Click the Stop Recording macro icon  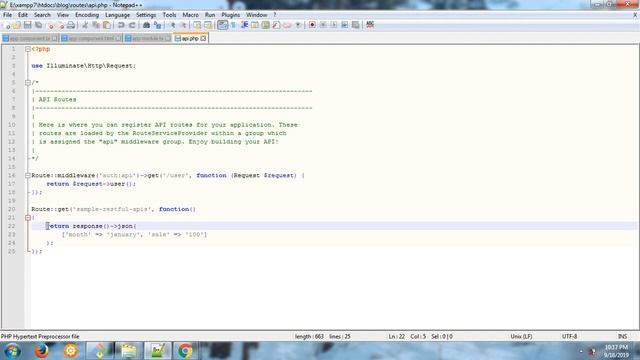323,25
